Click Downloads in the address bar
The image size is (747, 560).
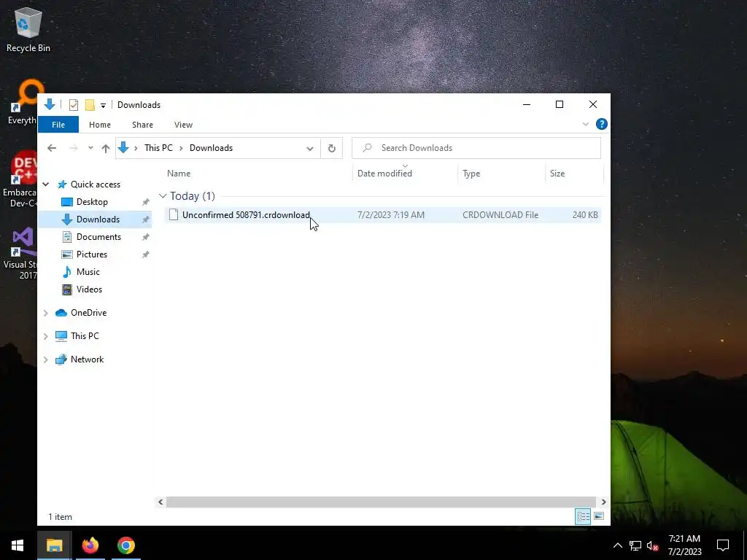(x=211, y=148)
